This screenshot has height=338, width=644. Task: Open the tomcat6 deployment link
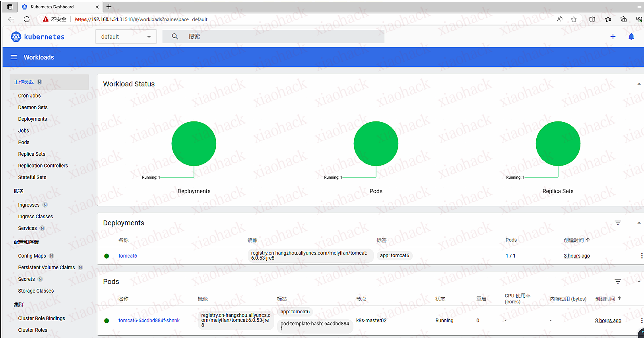coord(128,256)
